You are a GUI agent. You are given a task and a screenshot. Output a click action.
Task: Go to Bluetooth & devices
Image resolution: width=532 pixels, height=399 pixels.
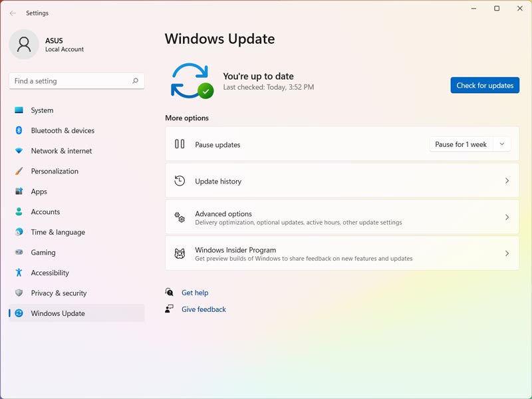pyautogui.click(x=76, y=130)
